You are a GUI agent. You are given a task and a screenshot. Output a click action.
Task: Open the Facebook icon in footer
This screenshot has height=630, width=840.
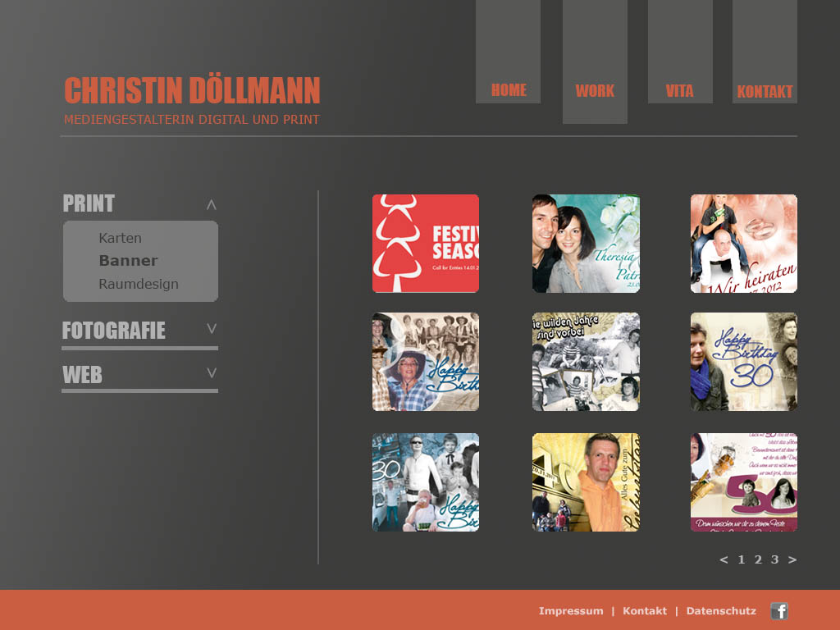coord(779,611)
